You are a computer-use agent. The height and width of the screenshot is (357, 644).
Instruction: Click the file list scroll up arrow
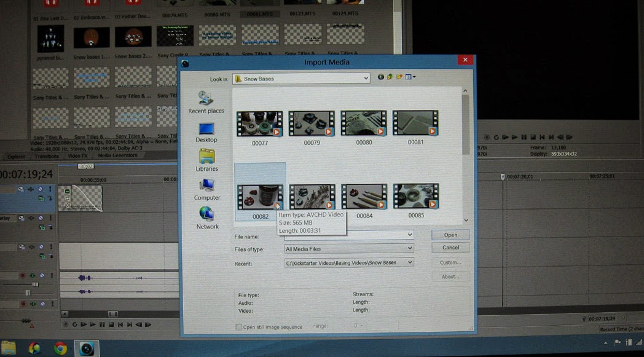tap(465, 91)
